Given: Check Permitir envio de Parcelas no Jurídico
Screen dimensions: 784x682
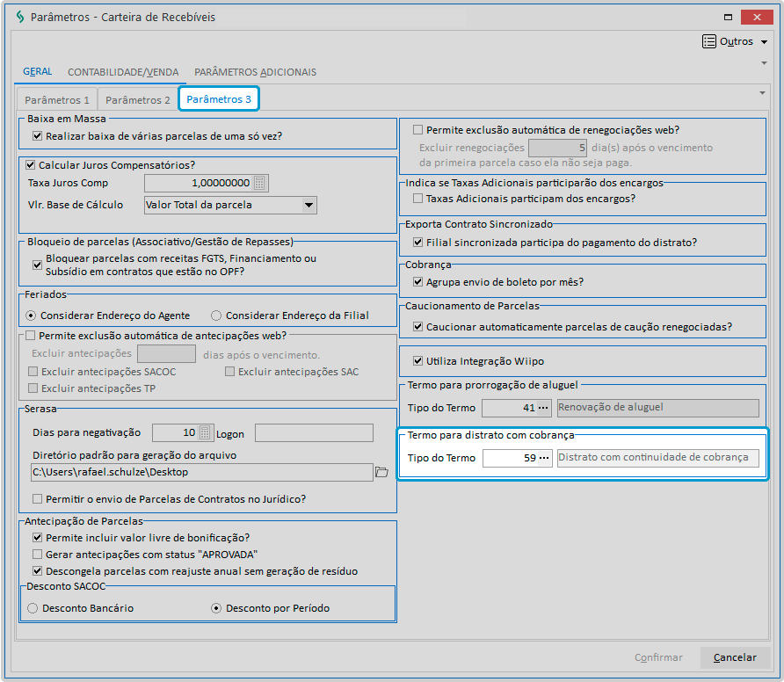Looking at the screenshot, I should pyautogui.click(x=38, y=499).
